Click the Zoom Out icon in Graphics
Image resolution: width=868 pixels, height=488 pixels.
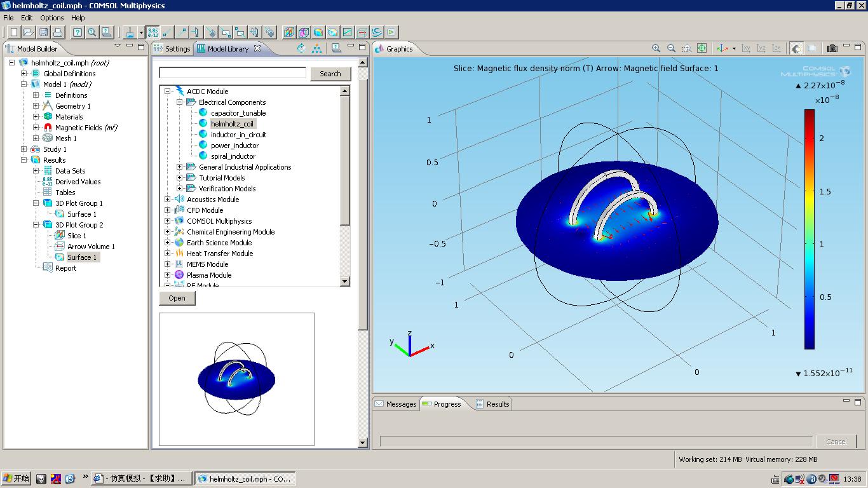click(x=671, y=48)
